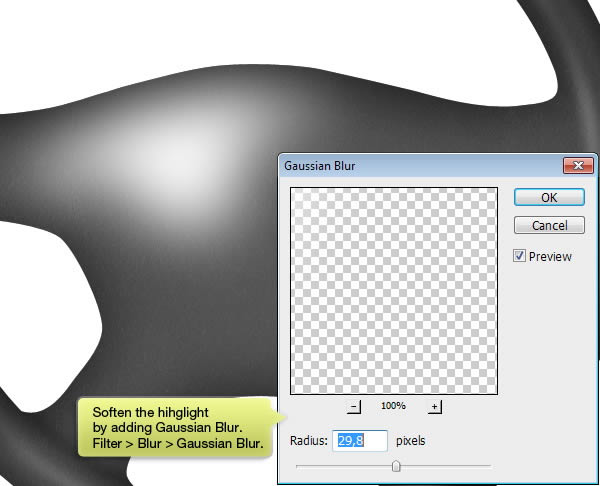The image size is (600, 486).
Task: Confirm the blur with OK button
Action: 549,197
